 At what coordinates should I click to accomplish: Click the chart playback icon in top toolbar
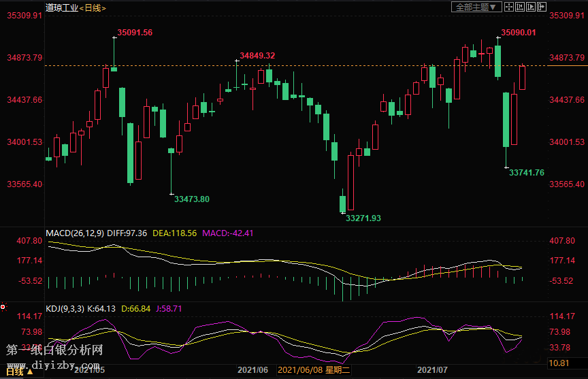click(531, 7)
